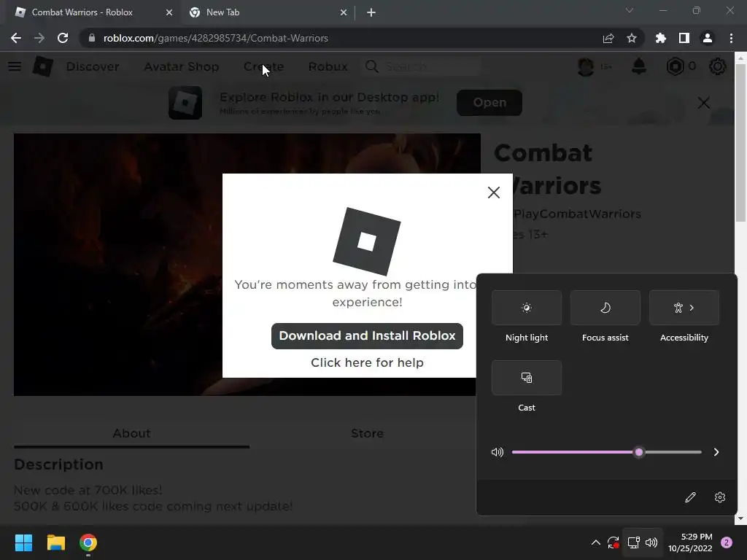Bookmark this page with the star
The image size is (747, 560).
click(x=631, y=38)
